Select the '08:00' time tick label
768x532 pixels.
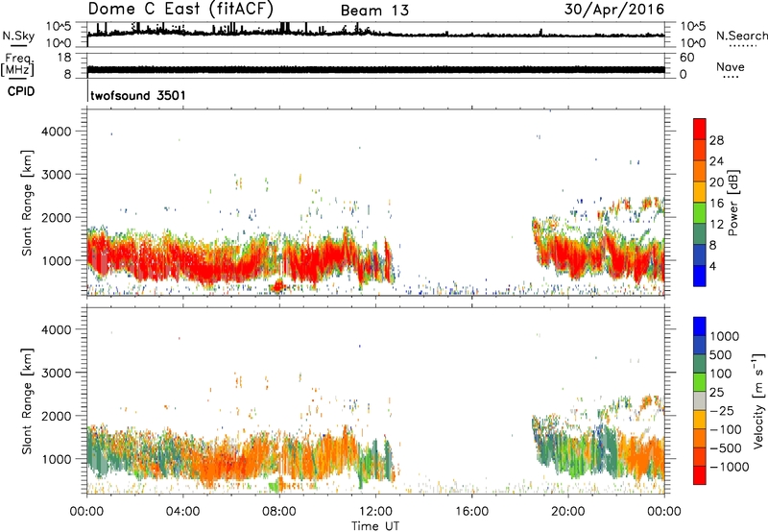(x=279, y=512)
